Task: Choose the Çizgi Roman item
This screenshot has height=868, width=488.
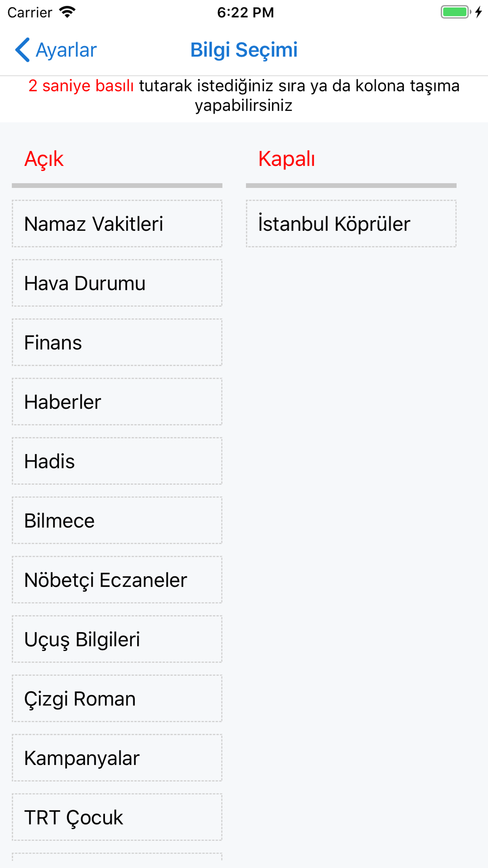Action: pyautogui.click(x=117, y=698)
